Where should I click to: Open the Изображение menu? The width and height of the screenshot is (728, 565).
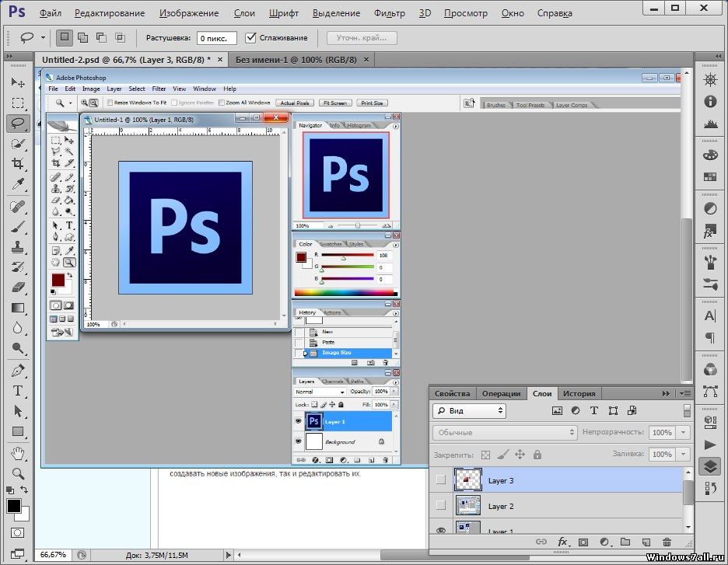pyautogui.click(x=189, y=13)
